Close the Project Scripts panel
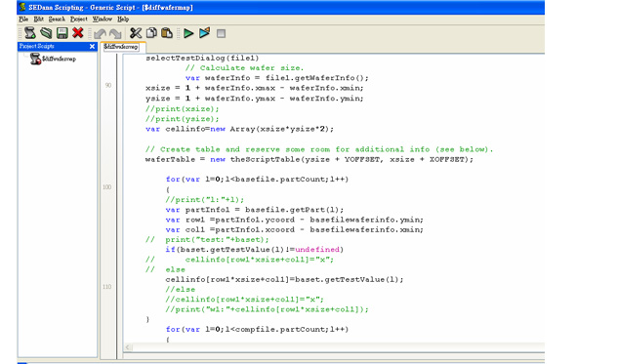 (x=92, y=47)
